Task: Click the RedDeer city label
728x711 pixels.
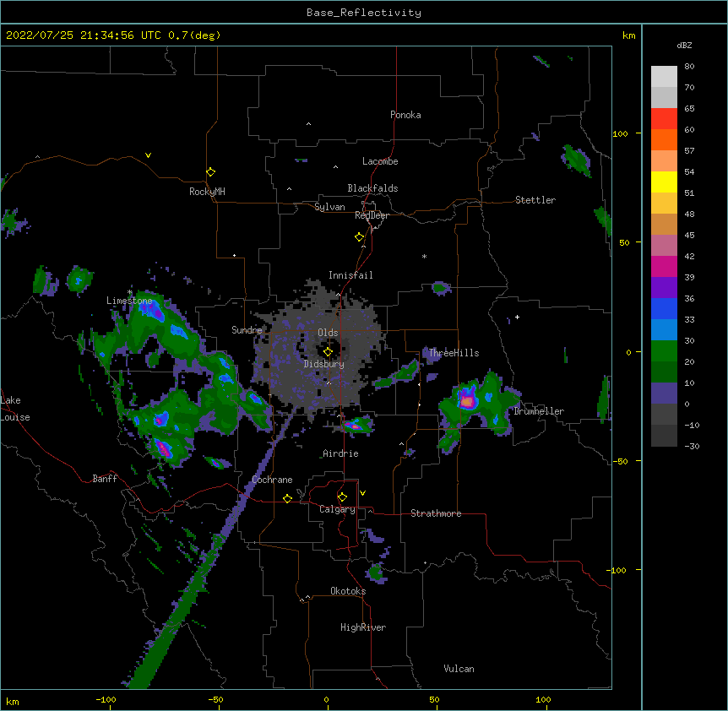Action: tap(372, 215)
